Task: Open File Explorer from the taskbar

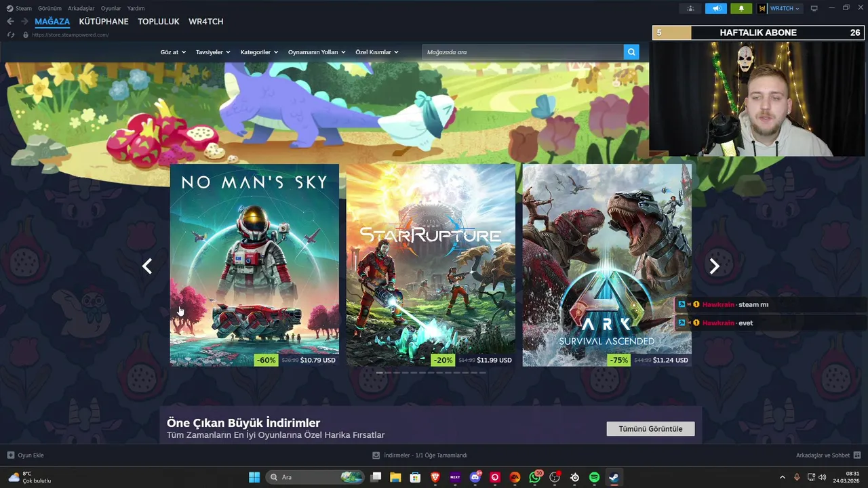Action: 395,477
